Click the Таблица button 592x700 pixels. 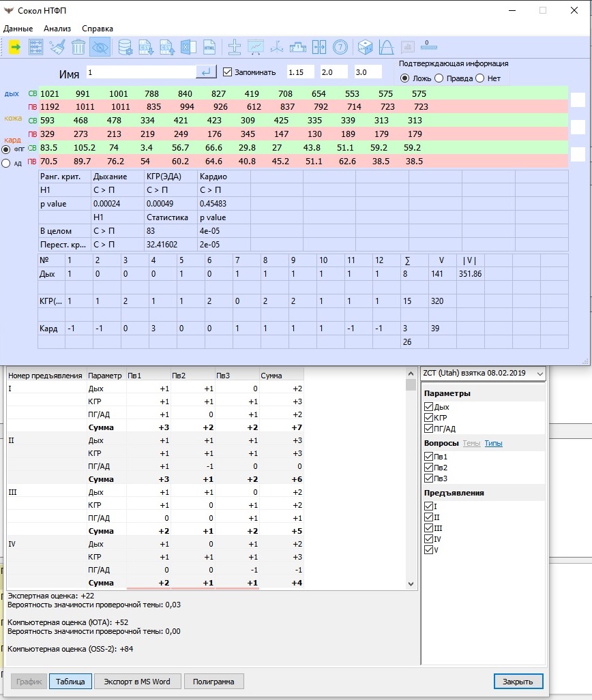coord(70,681)
